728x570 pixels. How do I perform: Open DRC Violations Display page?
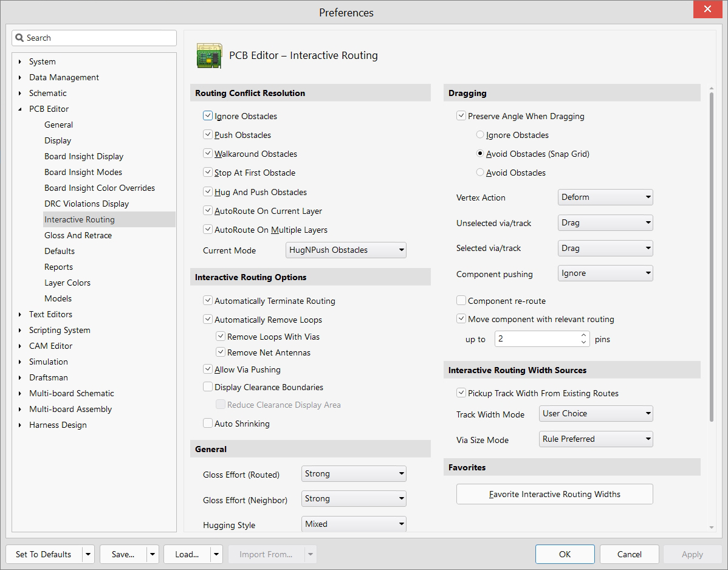[87, 204]
